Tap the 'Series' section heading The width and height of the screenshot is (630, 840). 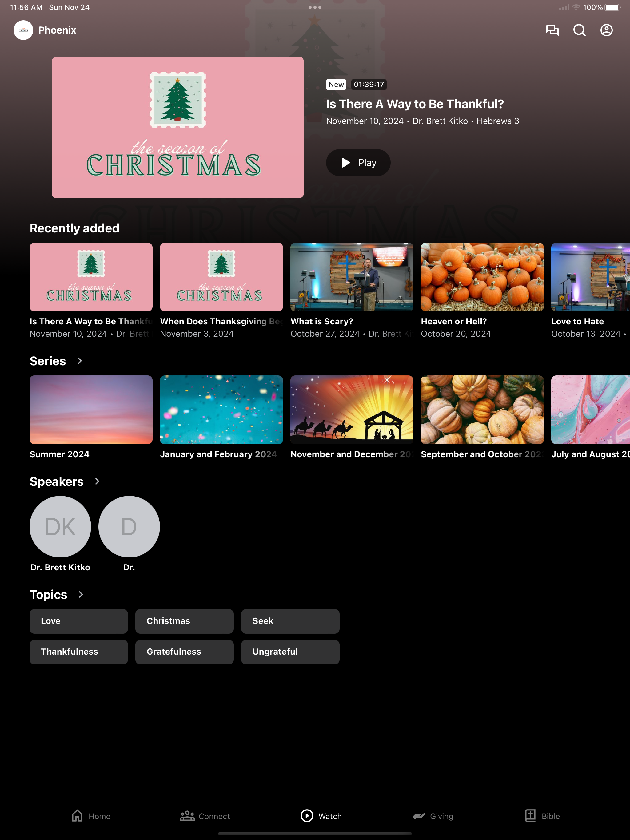click(48, 361)
